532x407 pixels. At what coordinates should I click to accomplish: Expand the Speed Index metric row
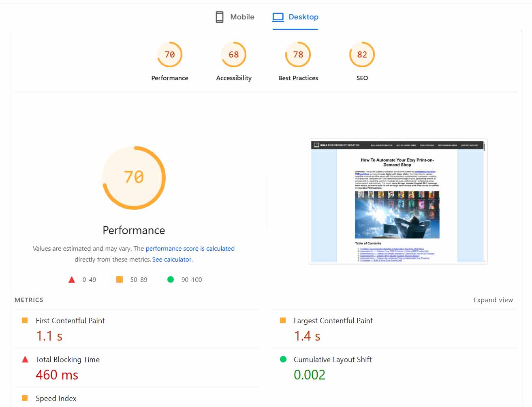[x=56, y=398]
